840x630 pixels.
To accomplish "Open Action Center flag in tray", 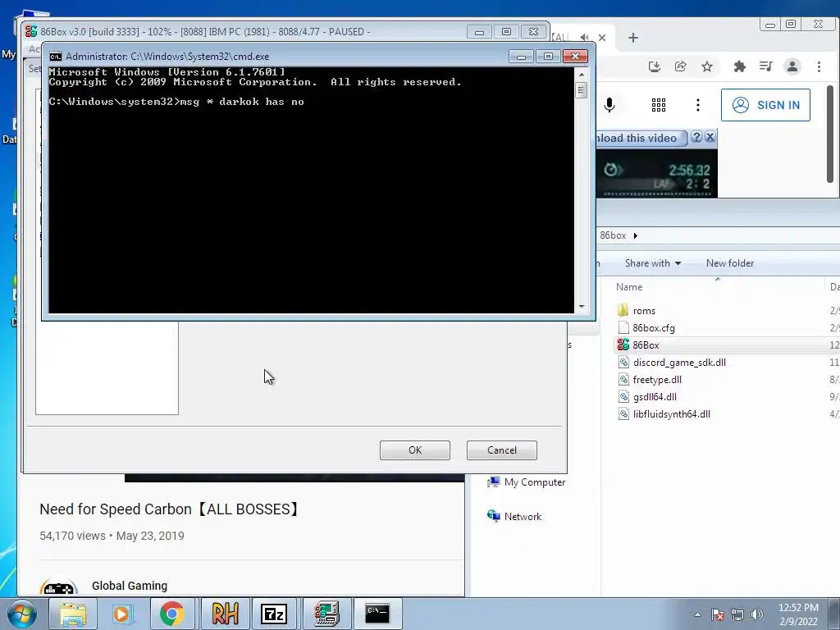I will tap(718, 614).
